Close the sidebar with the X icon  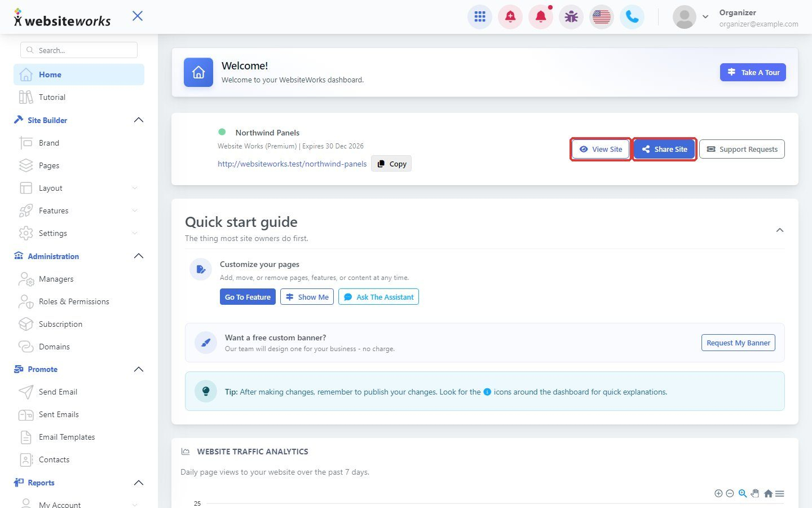tap(138, 16)
